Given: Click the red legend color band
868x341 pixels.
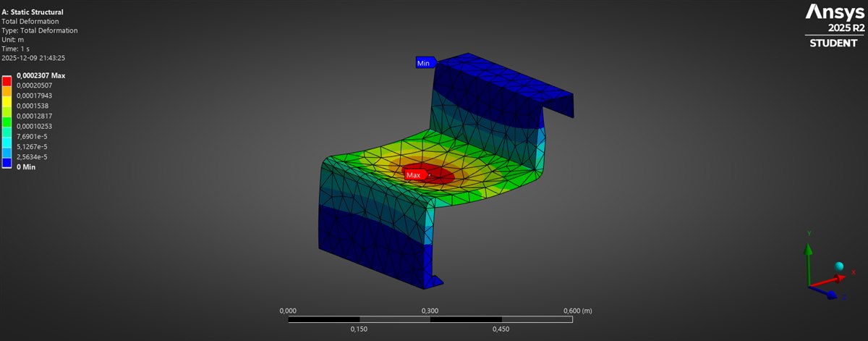Looking at the screenshot, I should [x=7, y=80].
